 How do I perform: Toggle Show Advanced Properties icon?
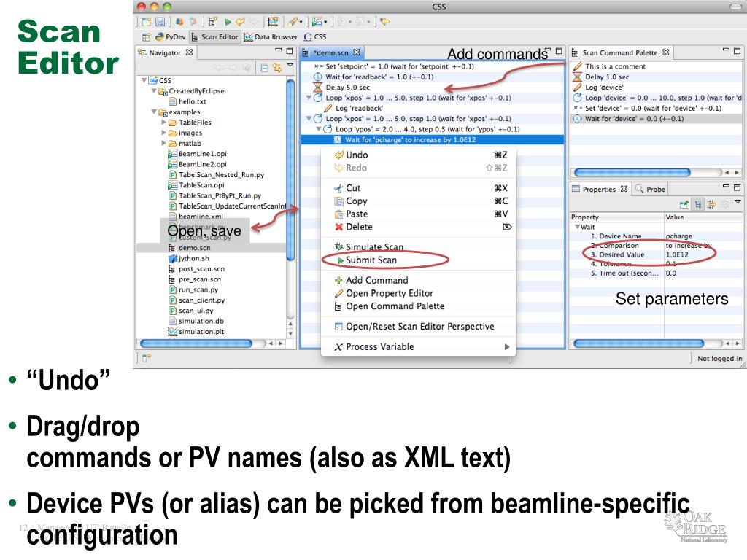pyautogui.click(x=711, y=204)
